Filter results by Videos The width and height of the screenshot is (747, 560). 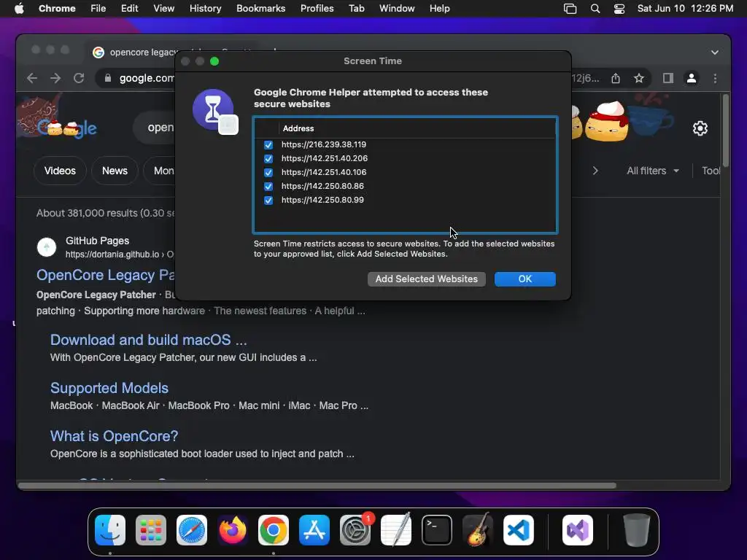click(x=60, y=171)
